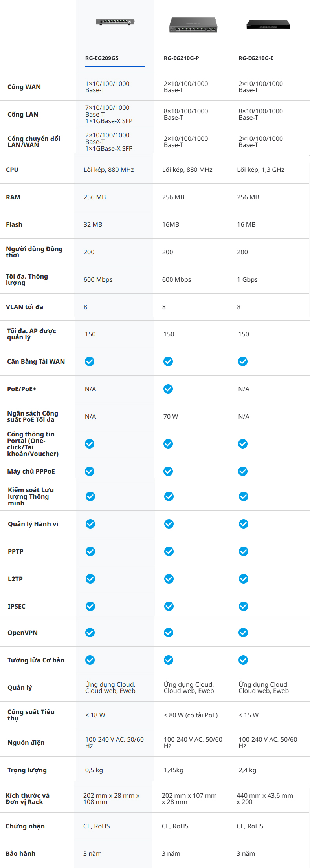This screenshot has width=310, height=868.
Task: Click the PoE/PoE+ checkmark for RG-EG210G-P
Action: pyautogui.click(x=168, y=389)
